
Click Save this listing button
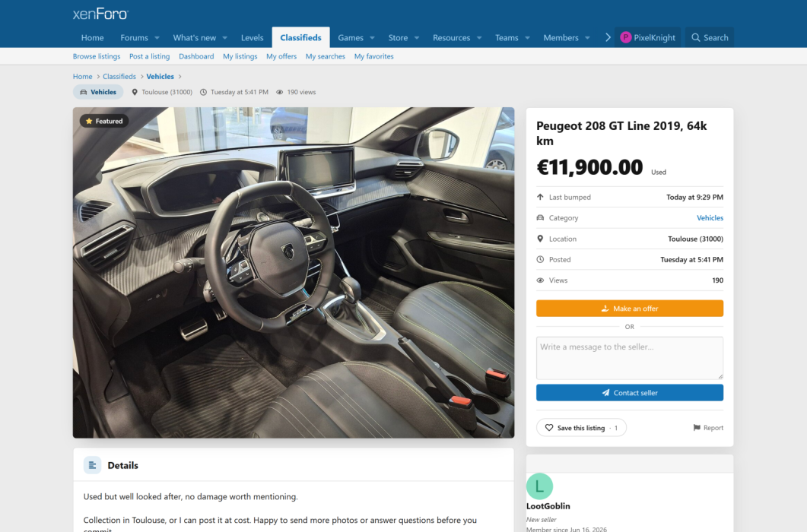[x=581, y=428]
